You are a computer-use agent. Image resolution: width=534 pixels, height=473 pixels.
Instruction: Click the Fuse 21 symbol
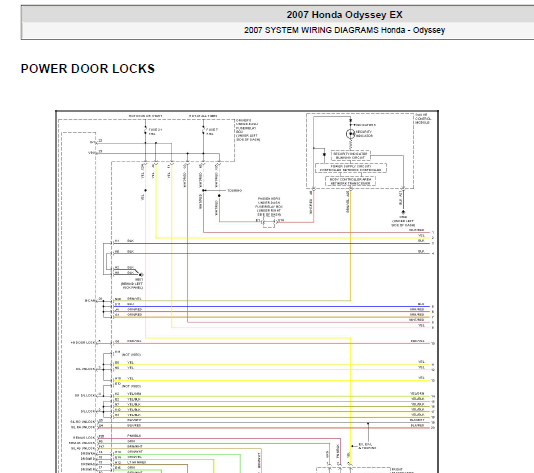tap(145, 130)
